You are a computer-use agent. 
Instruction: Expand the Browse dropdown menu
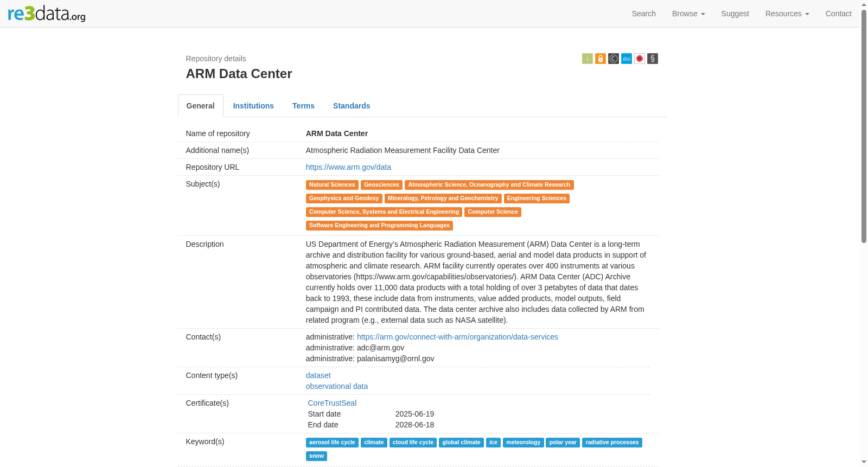(688, 14)
